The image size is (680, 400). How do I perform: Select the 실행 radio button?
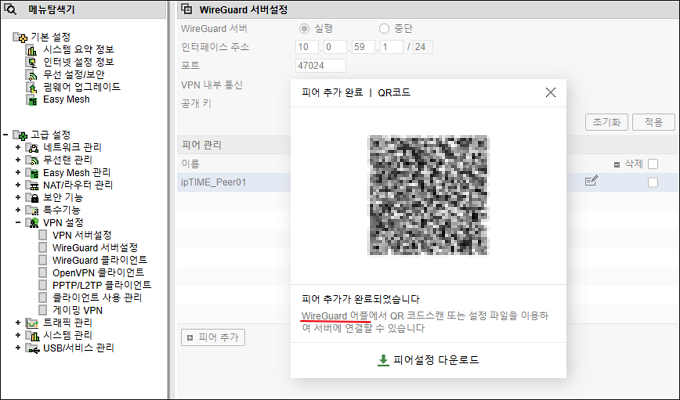pos(304,29)
